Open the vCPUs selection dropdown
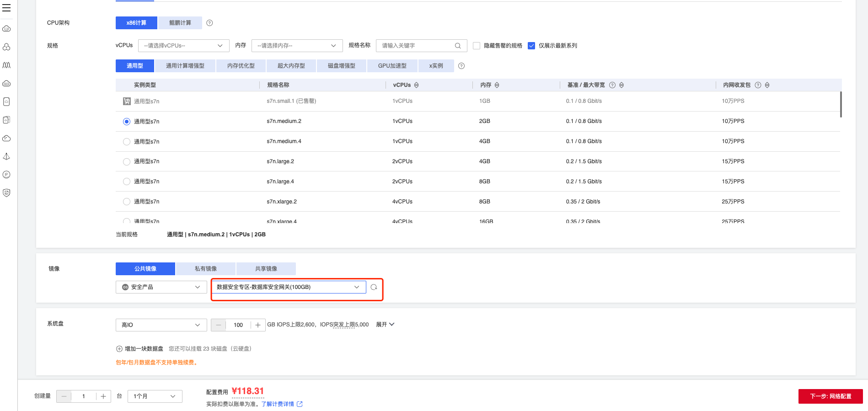 183,46
